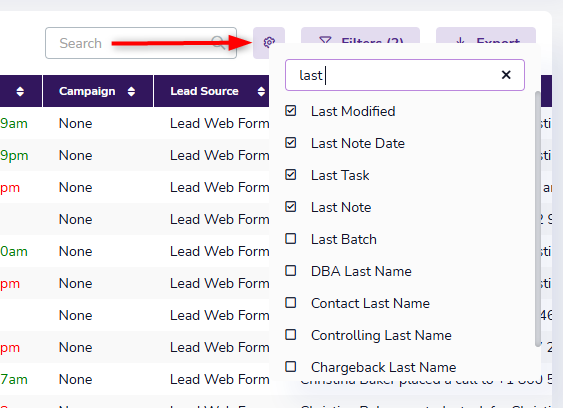Viewport: 563px width, 408px height.
Task: Click the green '7am' time cell
Action: pyautogui.click(x=14, y=379)
